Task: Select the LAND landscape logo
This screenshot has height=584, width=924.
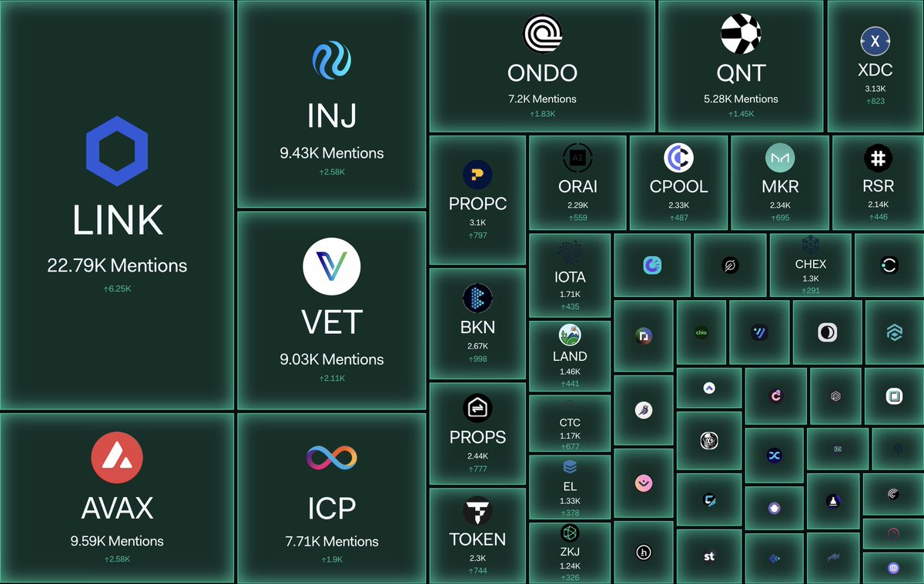Action: 570,335
